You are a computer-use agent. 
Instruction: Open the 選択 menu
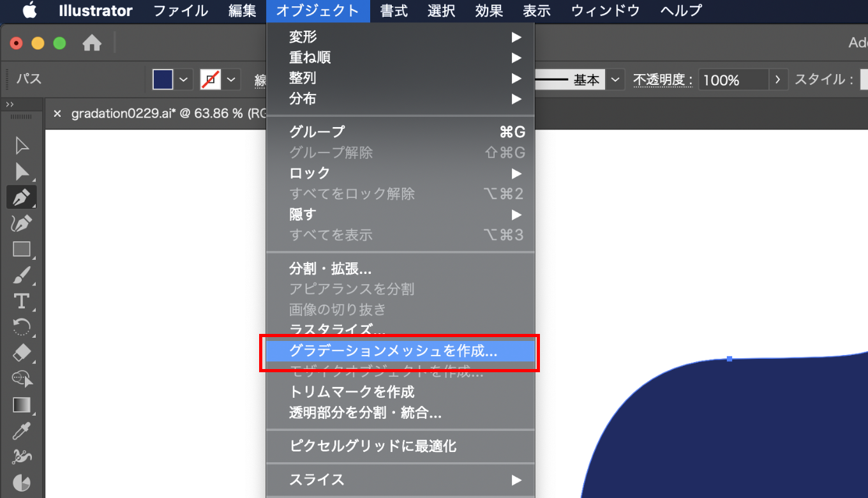(442, 11)
